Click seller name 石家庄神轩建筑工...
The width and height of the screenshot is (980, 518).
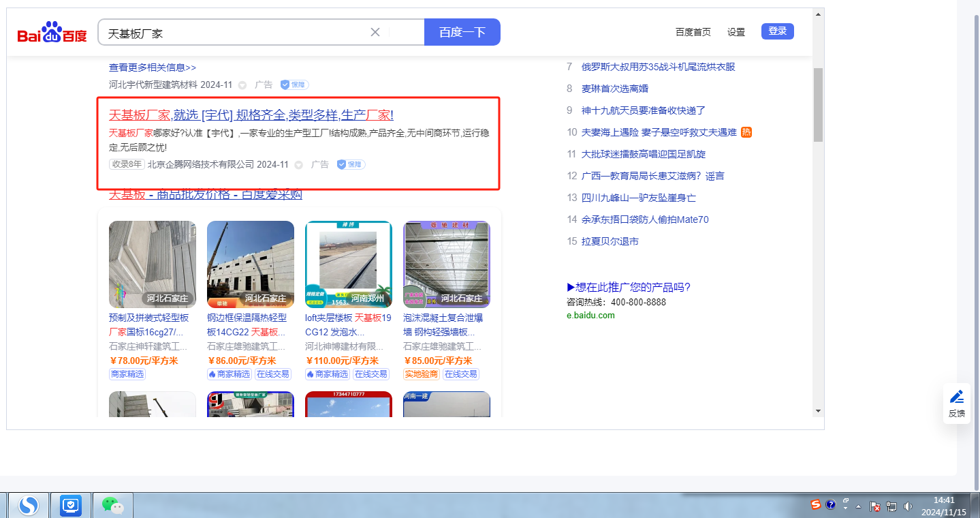148,346
